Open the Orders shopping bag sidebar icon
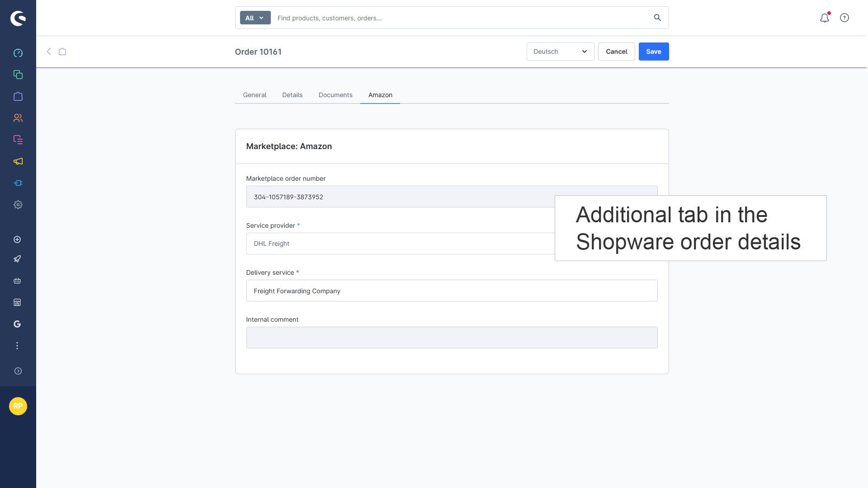 [x=18, y=96]
